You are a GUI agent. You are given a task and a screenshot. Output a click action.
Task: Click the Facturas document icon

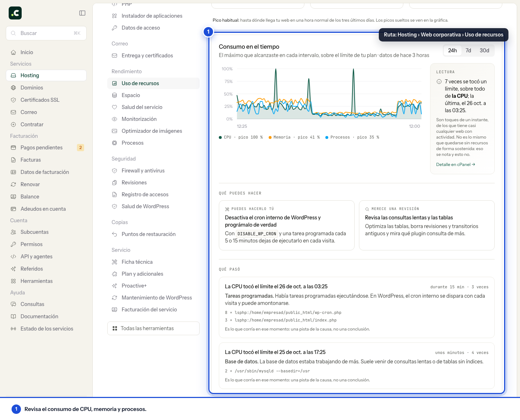13,160
